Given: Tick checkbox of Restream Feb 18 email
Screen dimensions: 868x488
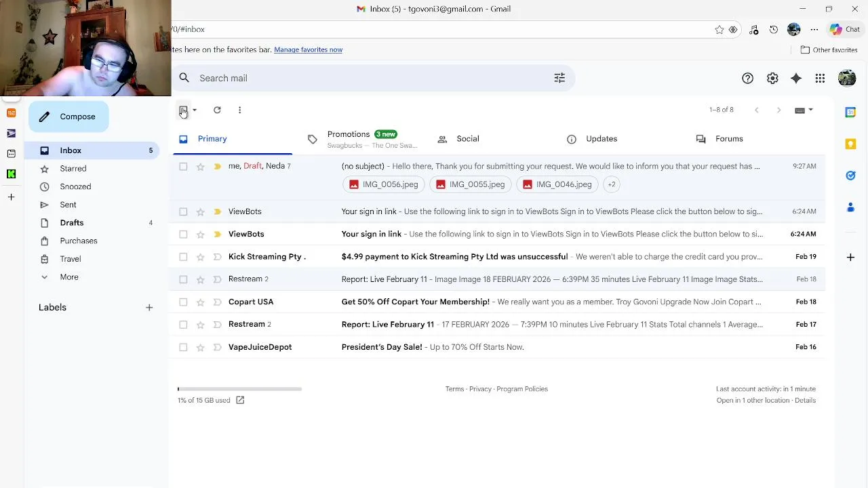Looking at the screenshot, I should pyautogui.click(x=183, y=279).
